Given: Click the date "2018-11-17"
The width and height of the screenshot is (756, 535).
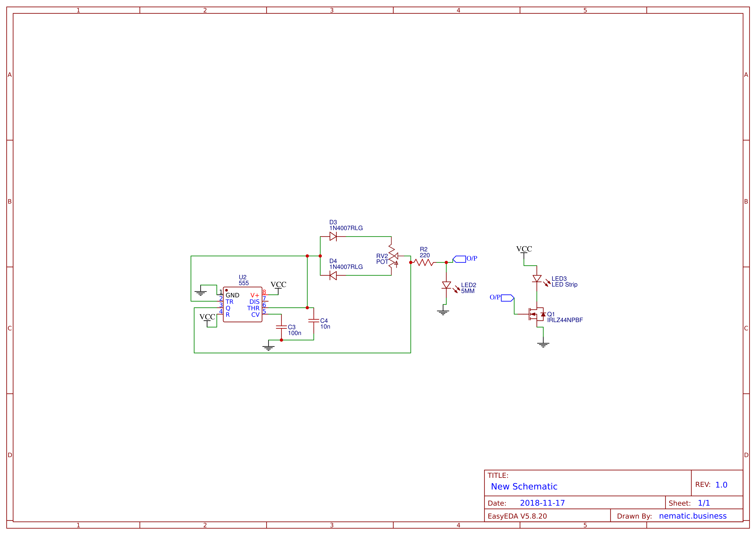Looking at the screenshot, I should coord(542,503).
